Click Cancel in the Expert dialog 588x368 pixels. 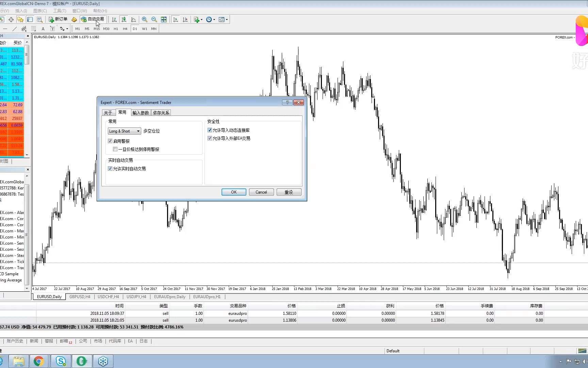tap(261, 192)
